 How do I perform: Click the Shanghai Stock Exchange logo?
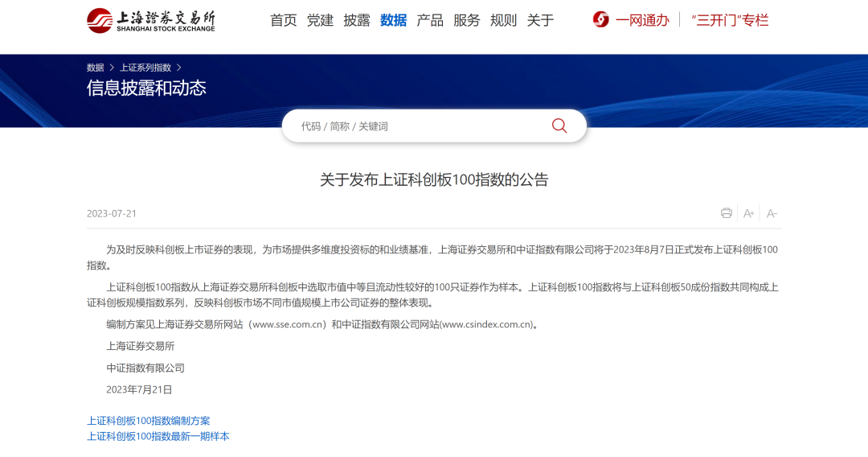(150, 20)
